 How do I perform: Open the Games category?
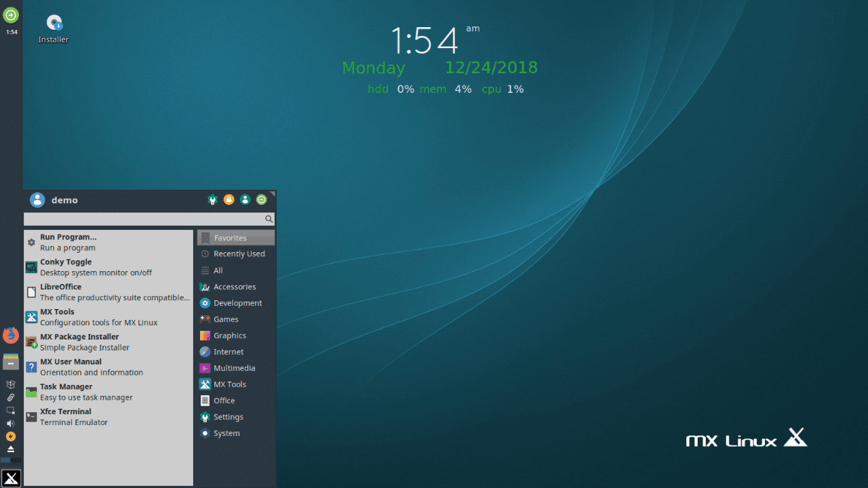click(236, 319)
